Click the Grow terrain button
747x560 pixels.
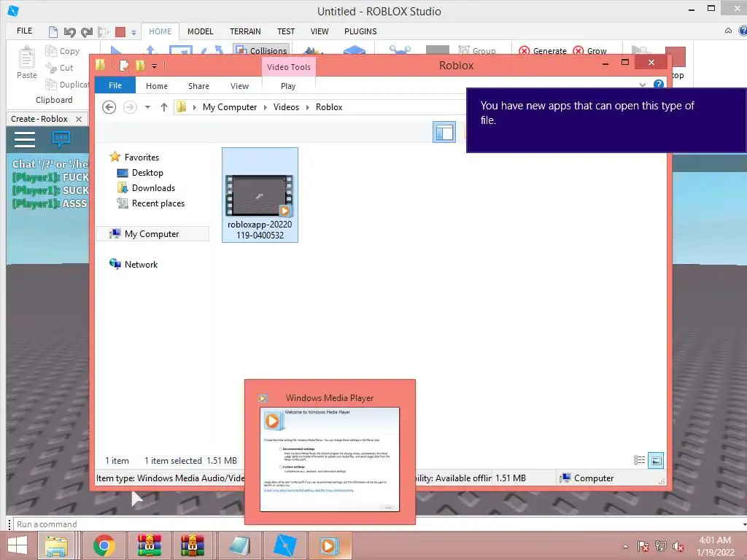[x=589, y=50]
